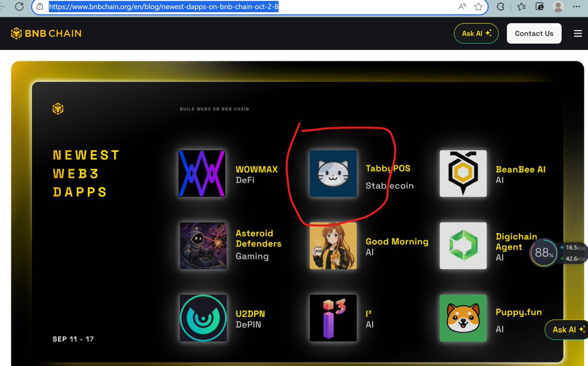Image resolution: width=588 pixels, height=366 pixels.
Task: Click the BeanBee AI title text
Action: point(520,169)
